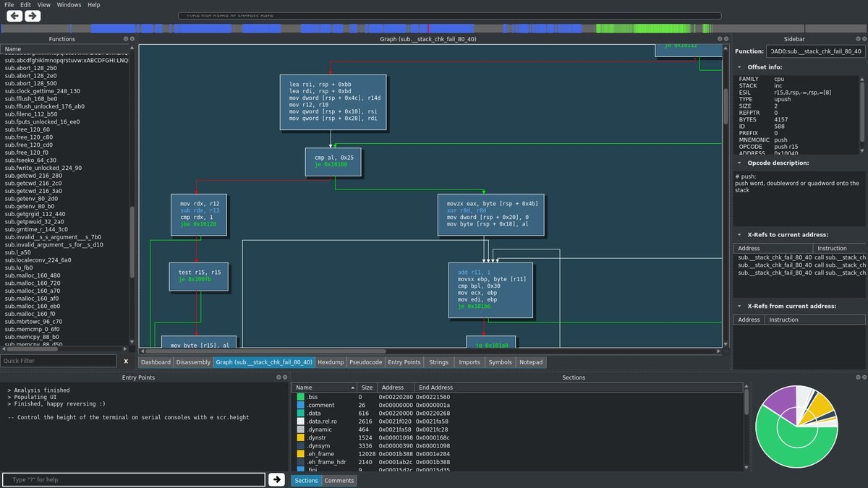Screen dimensions: 868x488
Task: Sort sections by the Size column
Action: pos(367,388)
